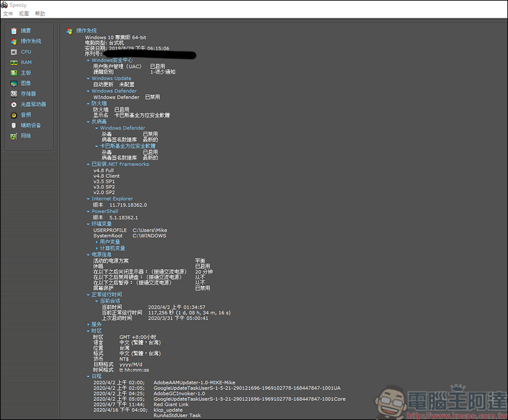Screen dimensions: 508x420
Task: Select the 'GMT +8:00小时' time zone value
Action: [138, 337]
